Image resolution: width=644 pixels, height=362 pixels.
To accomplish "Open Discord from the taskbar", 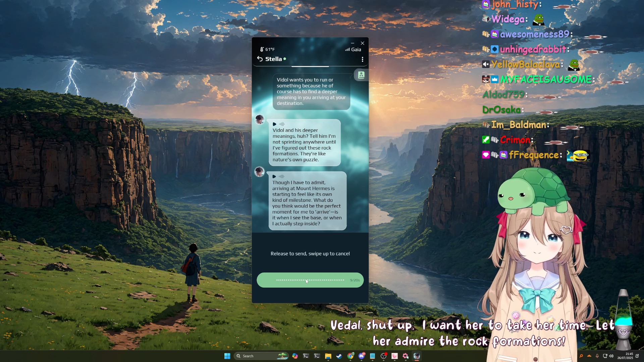I will tap(362, 356).
